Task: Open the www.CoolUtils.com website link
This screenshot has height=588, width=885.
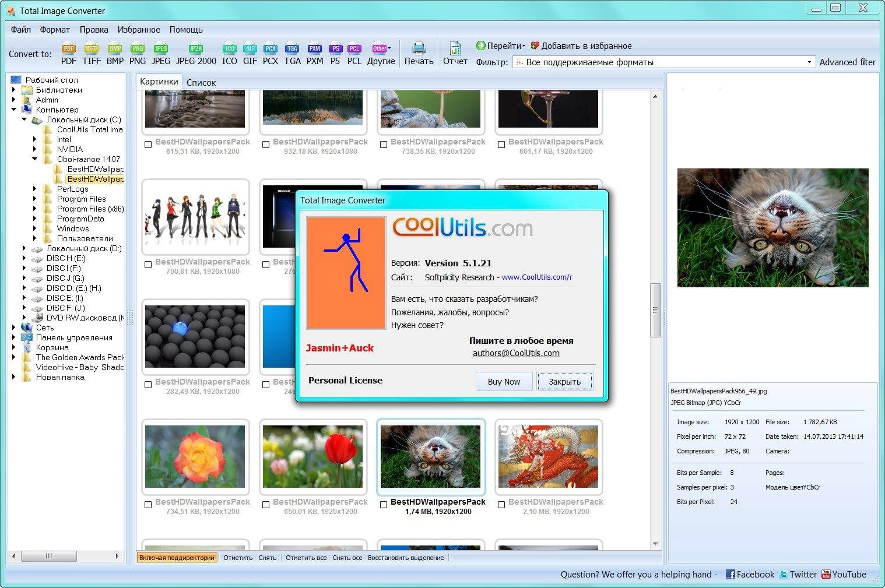Action: pyautogui.click(x=537, y=277)
